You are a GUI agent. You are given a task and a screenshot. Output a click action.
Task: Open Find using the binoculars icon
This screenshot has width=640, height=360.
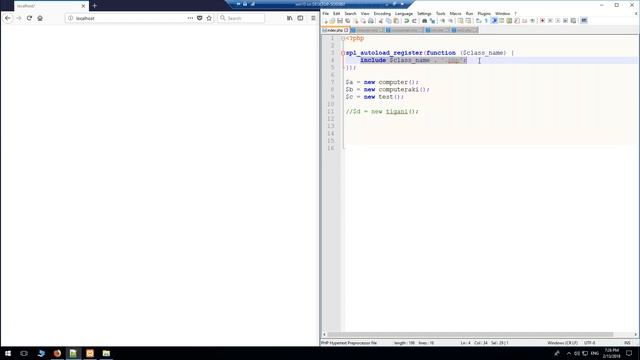coord(424,20)
